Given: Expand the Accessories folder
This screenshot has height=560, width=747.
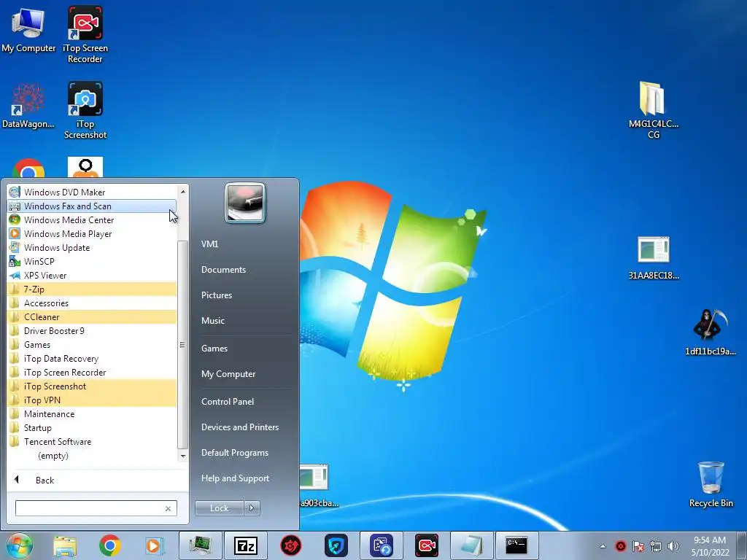Looking at the screenshot, I should pyautogui.click(x=92, y=303).
